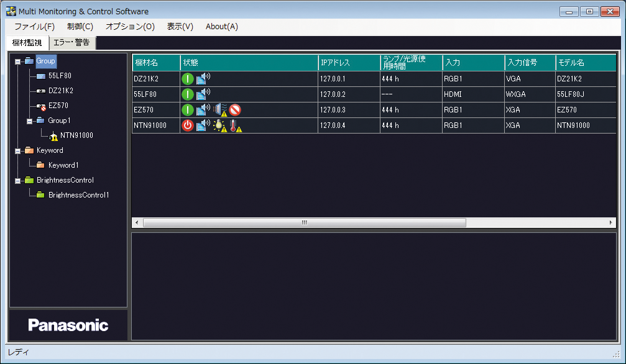Click the green BrightnessControl1 folder icon

(40, 195)
